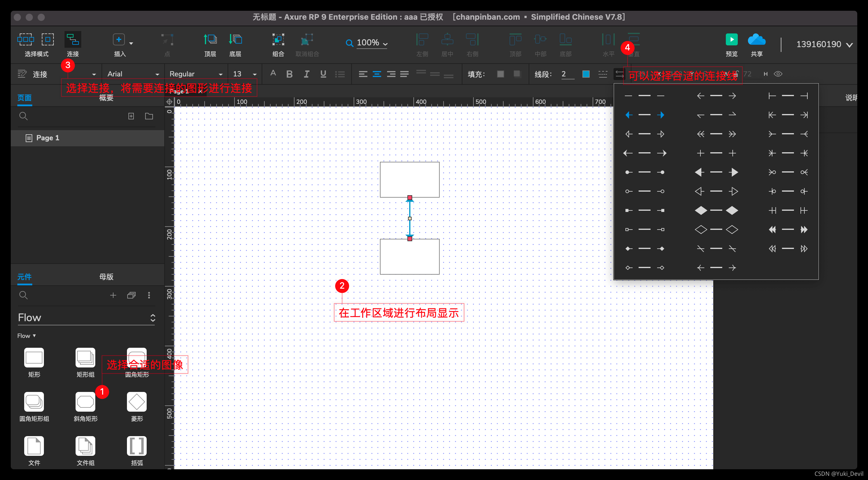This screenshot has width=868, height=480.
Task: Click the blue line color swatch
Action: (586, 74)
